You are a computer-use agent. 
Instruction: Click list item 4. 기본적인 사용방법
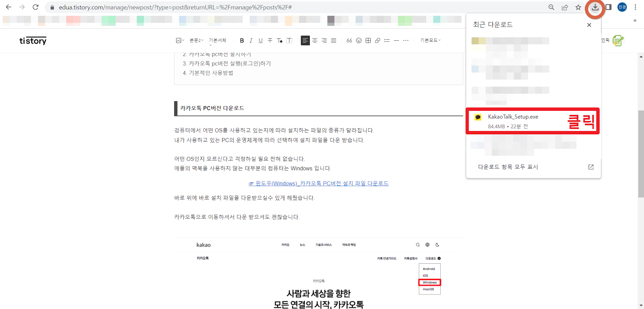(x=208, y=73)
